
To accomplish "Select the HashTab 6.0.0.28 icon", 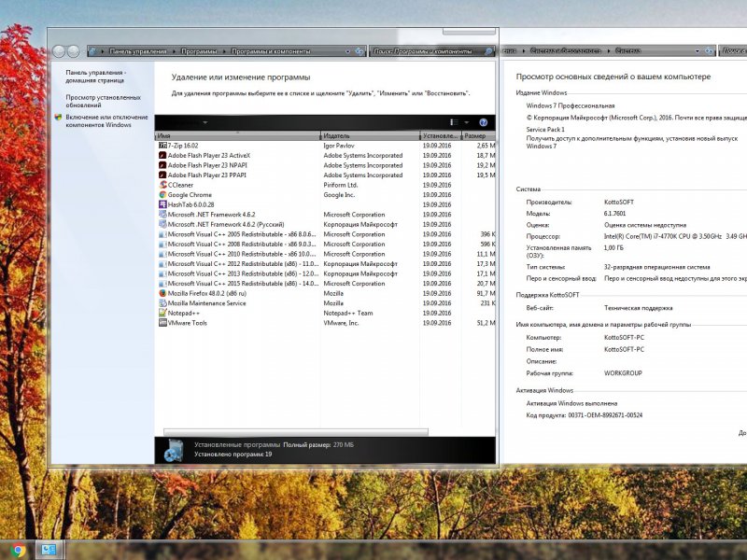I will coord(162,204).
